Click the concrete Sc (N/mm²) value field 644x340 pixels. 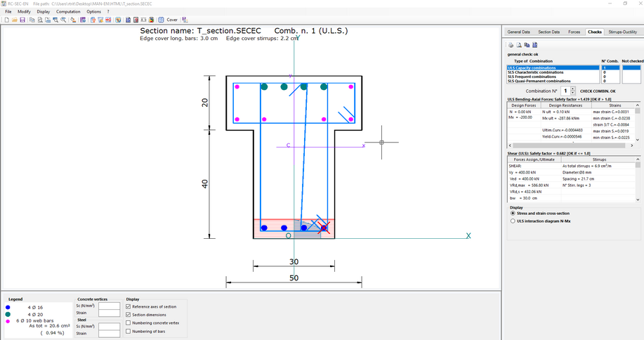pyautogui.click(x=110, y=306)
